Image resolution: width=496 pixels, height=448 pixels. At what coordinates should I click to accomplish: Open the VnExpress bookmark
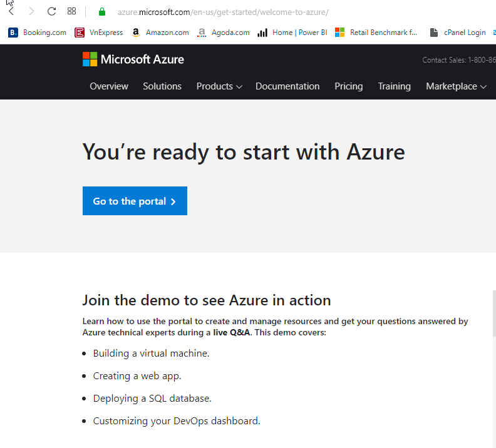tap(99, 33)
